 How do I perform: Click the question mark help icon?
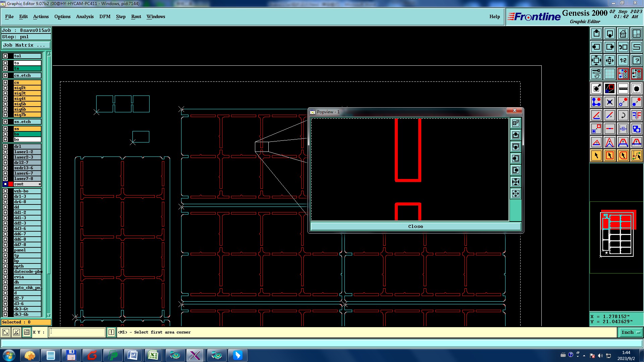click(x=636, y=61)
